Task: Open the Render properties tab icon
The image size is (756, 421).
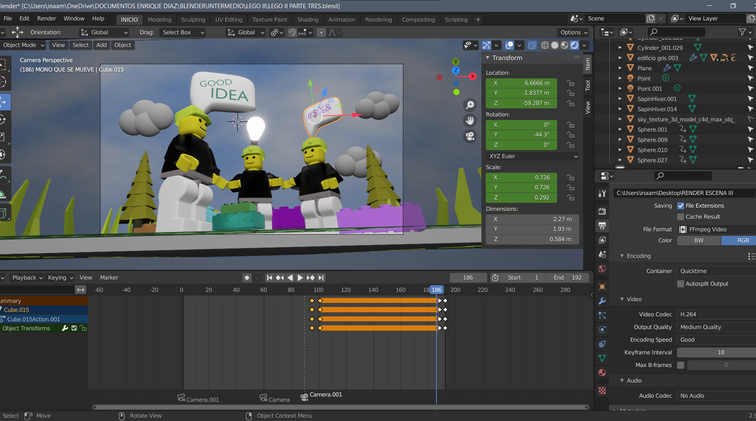Action: pos(602,211)
